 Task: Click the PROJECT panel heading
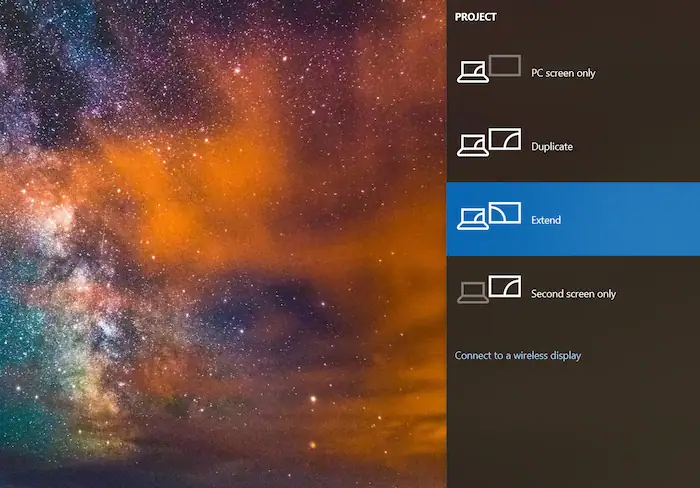pos(476,17)
